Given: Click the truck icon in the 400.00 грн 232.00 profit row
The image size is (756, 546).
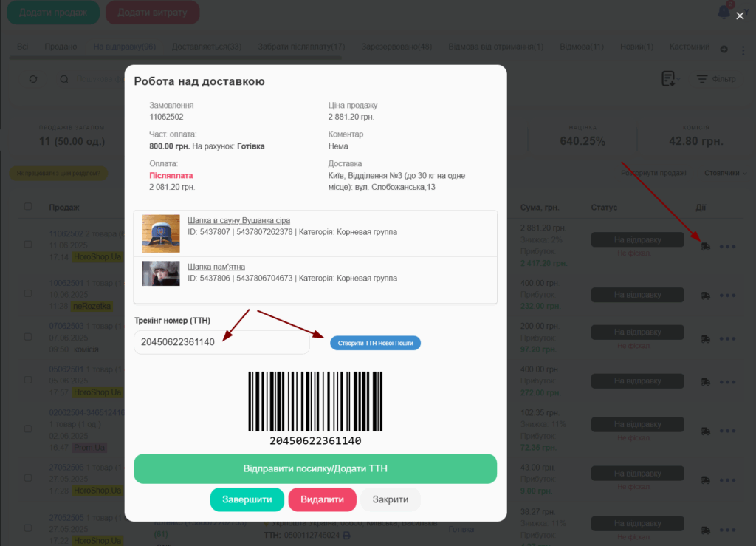Looking at the screenshot, I should (x=705, y=296).
